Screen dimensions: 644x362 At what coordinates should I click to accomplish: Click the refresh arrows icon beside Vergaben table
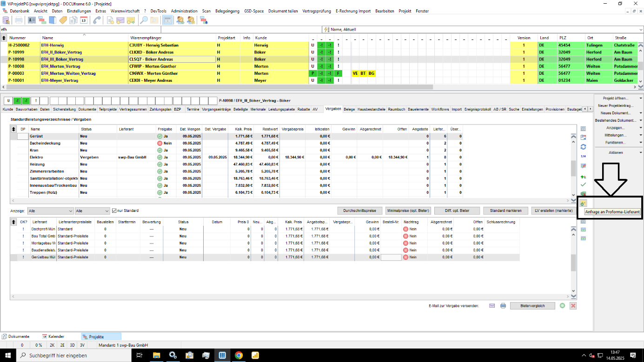coord(583,147)
